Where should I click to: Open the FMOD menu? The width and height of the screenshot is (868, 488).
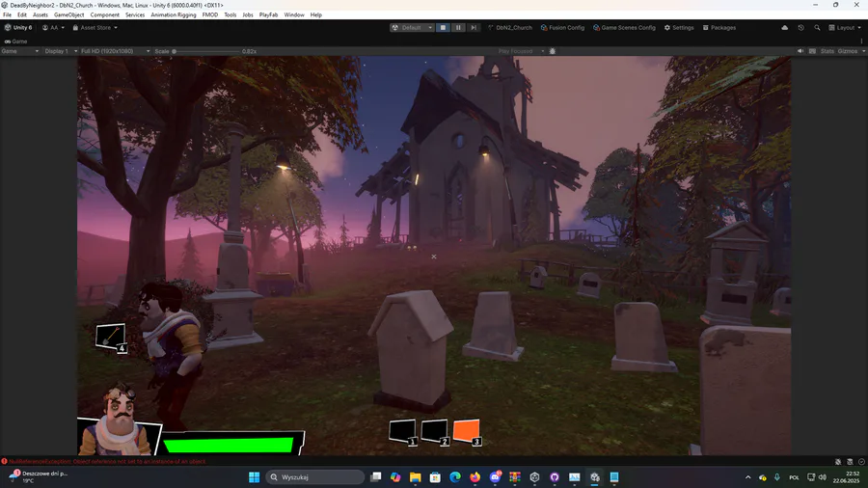click(x=210, y=14)
